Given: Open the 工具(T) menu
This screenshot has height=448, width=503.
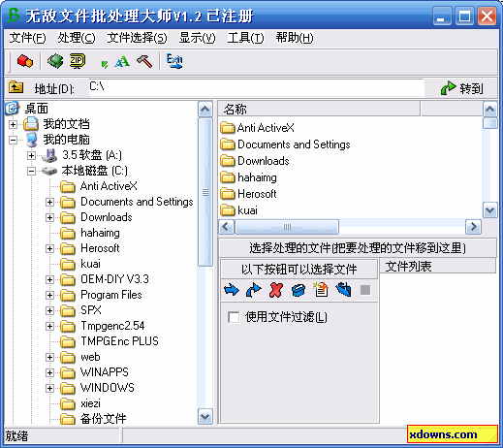Looking at the screenshot, I should 245,38.
